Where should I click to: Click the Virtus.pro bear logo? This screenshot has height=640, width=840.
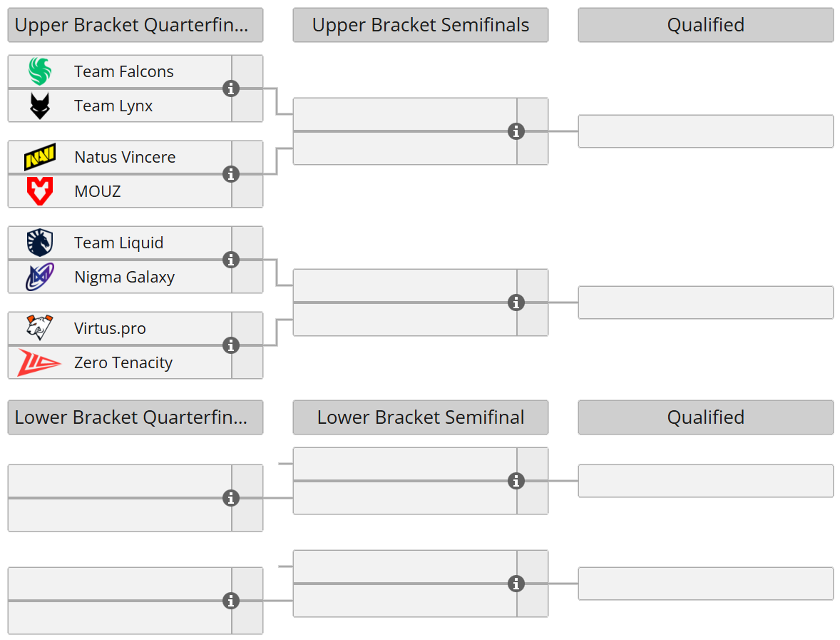pyautogui.click(x=40, y=328)
